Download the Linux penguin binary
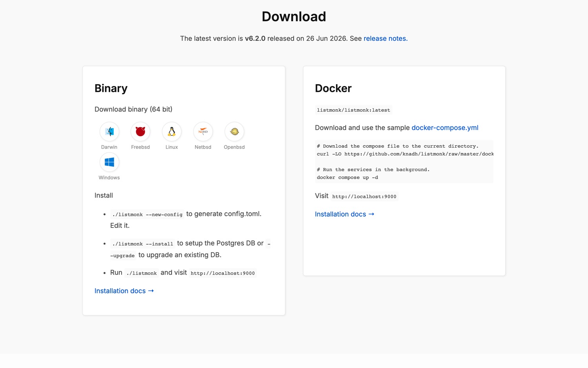This screenshot has width=588, height=368. (x=172, y=132)
